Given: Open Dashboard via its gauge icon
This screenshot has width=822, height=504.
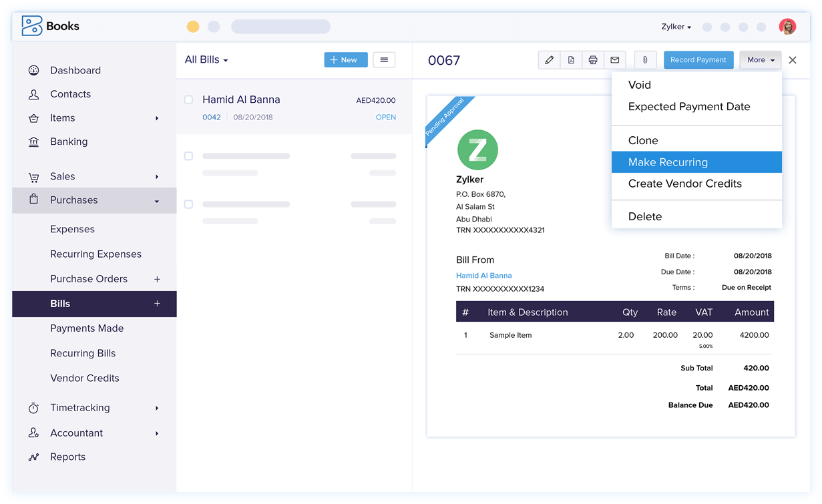Looking at the screenshot, I should [33, 70].
